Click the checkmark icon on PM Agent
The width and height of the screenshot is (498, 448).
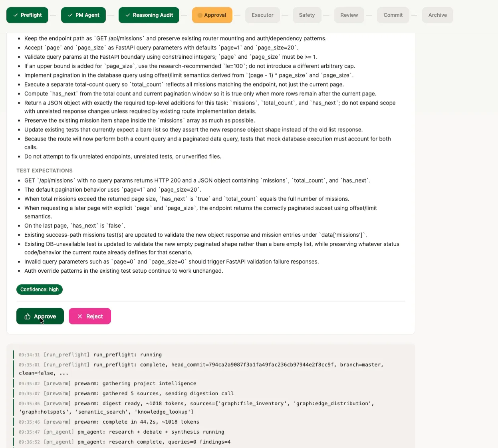click(70, 15)
